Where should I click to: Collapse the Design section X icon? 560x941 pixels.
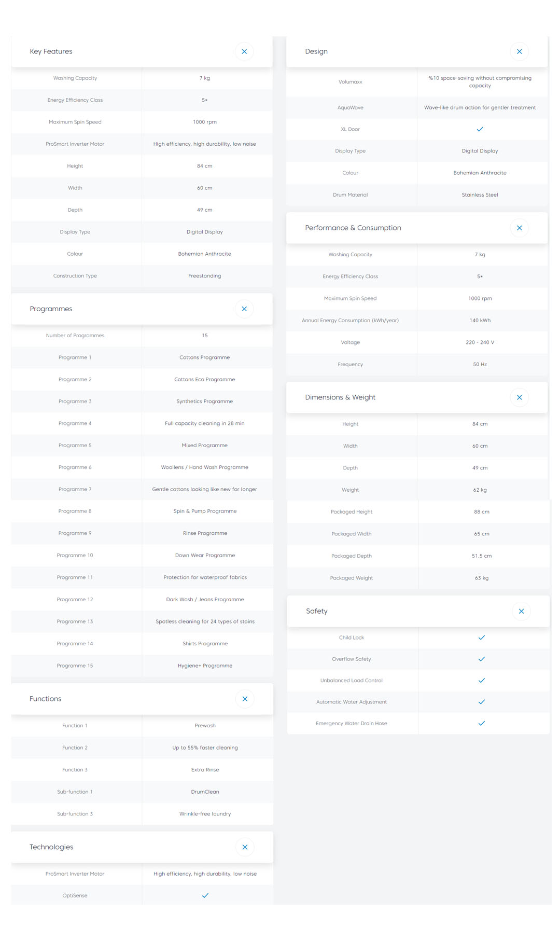point(519,51)
